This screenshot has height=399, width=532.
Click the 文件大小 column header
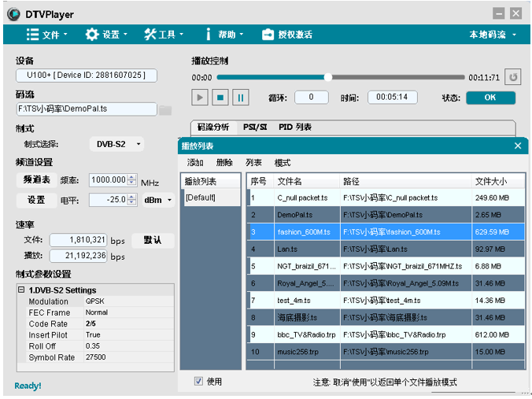[497, 182]
